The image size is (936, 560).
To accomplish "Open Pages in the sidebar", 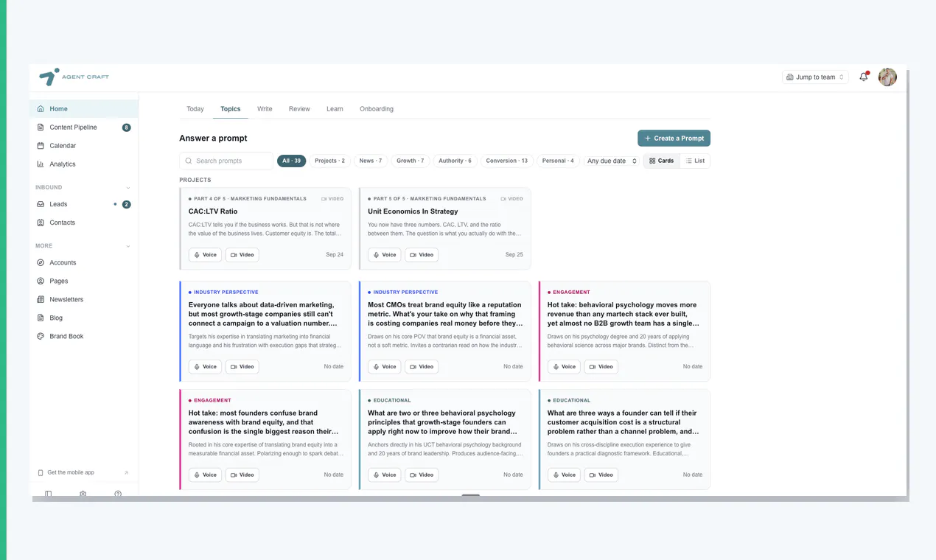I will point(83,281).
